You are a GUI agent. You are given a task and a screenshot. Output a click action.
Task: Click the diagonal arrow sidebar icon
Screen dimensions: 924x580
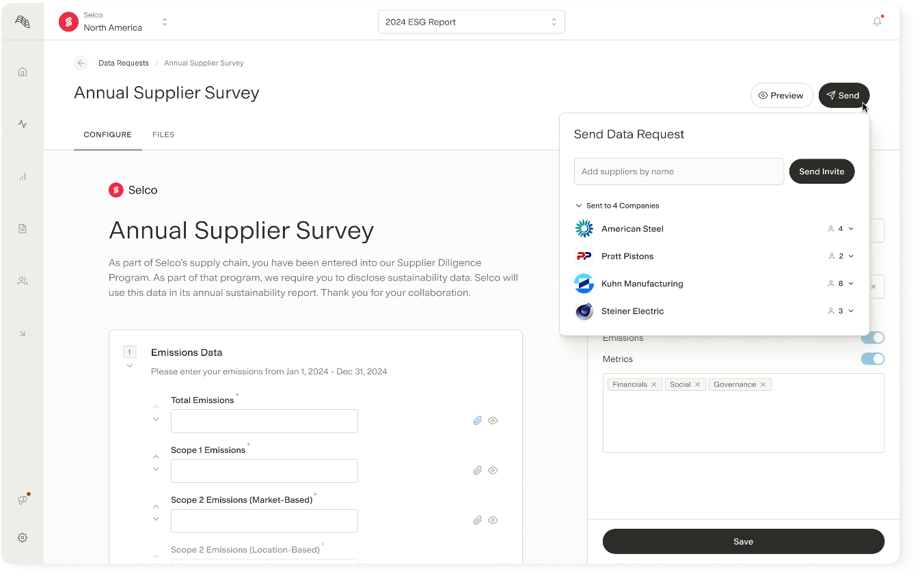(x=23, y=333)
